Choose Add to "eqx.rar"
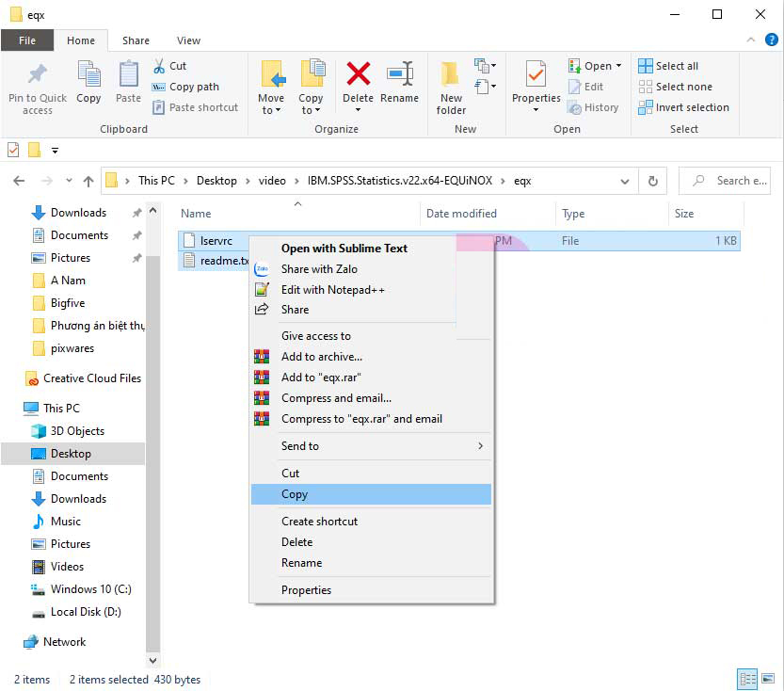 click(371, 378)
